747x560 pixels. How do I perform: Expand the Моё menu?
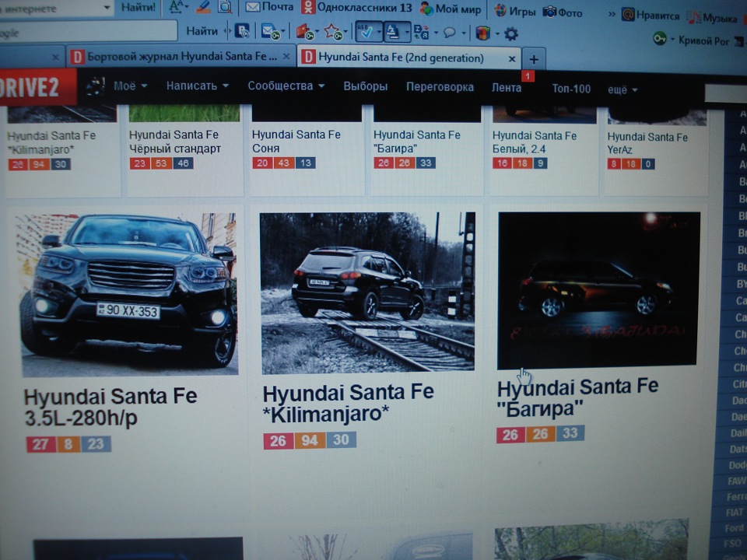pyautogui.click(x=130, y=86)
